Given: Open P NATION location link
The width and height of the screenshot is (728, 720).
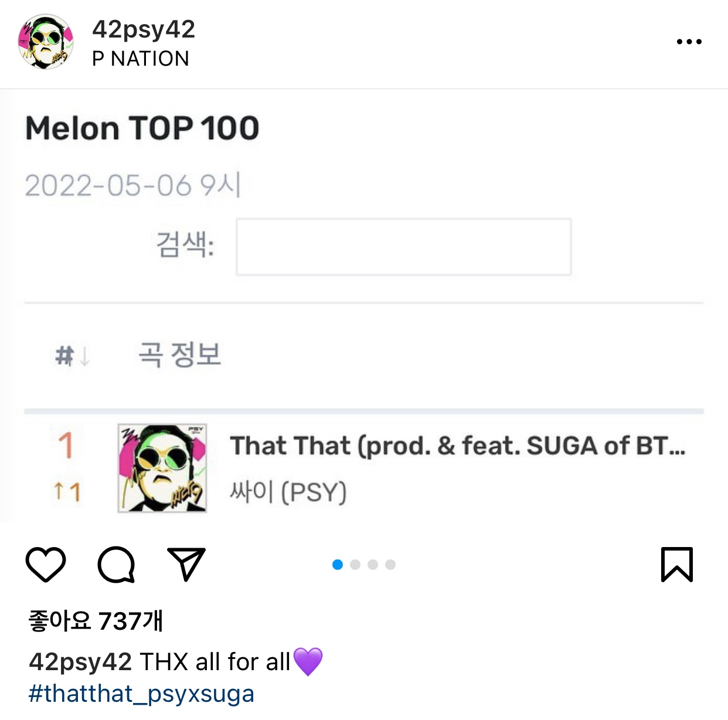Looking at the screenshot, I should click(141, 59).
